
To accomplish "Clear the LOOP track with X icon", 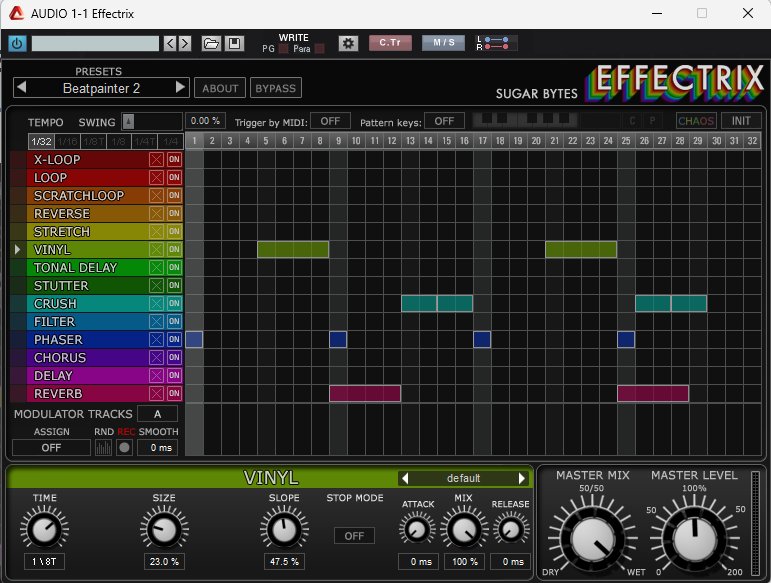I will pyautogui.click(x=156, y=177).
